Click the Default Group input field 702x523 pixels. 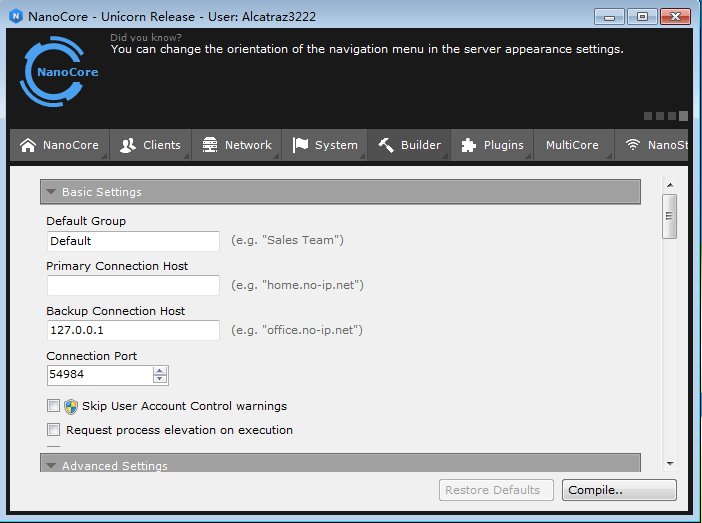click(x=133, y=241)
